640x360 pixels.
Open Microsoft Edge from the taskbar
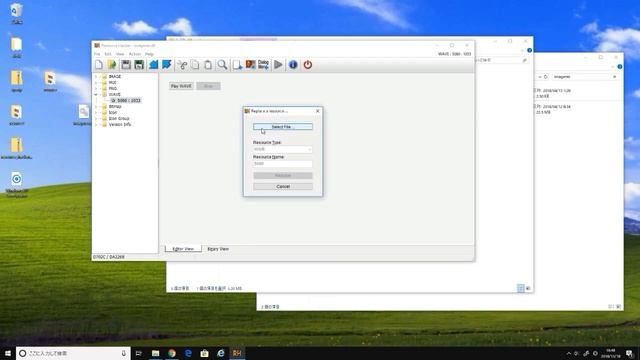(x=188, y=353)
